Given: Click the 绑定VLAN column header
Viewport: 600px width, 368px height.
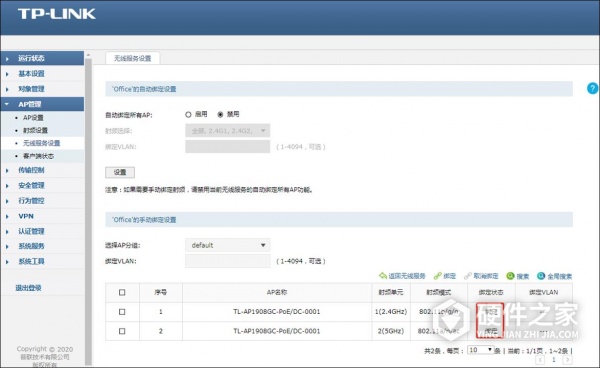Looking at the screenshot, I should click(543, 293).
